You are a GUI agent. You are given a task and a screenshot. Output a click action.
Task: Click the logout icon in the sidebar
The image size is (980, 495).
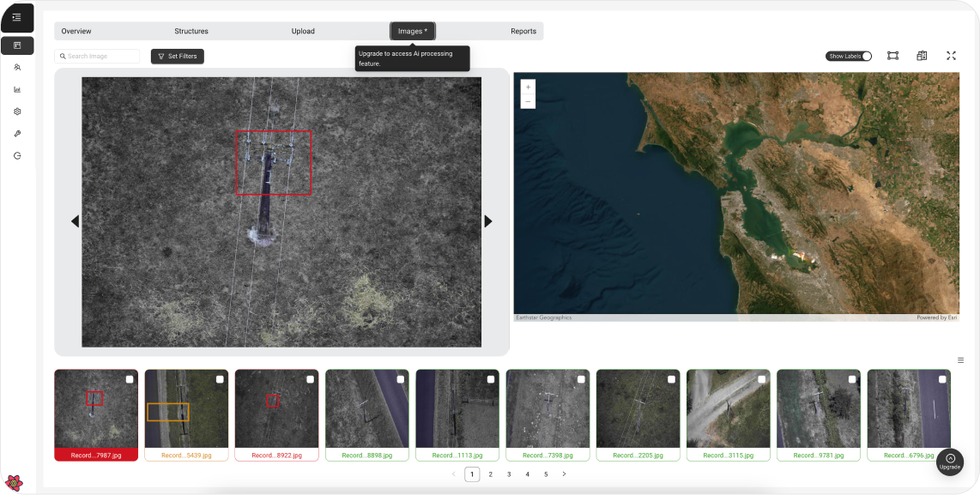[x=17, y=156]
